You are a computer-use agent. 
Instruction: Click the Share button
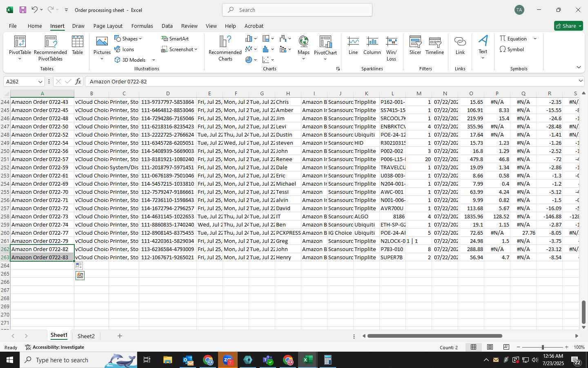pyautogui.click(x=568, y=26)
